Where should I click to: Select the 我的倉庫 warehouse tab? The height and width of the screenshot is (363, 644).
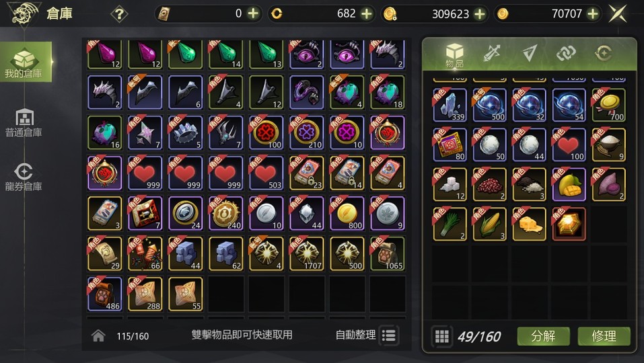click(24, 62)
